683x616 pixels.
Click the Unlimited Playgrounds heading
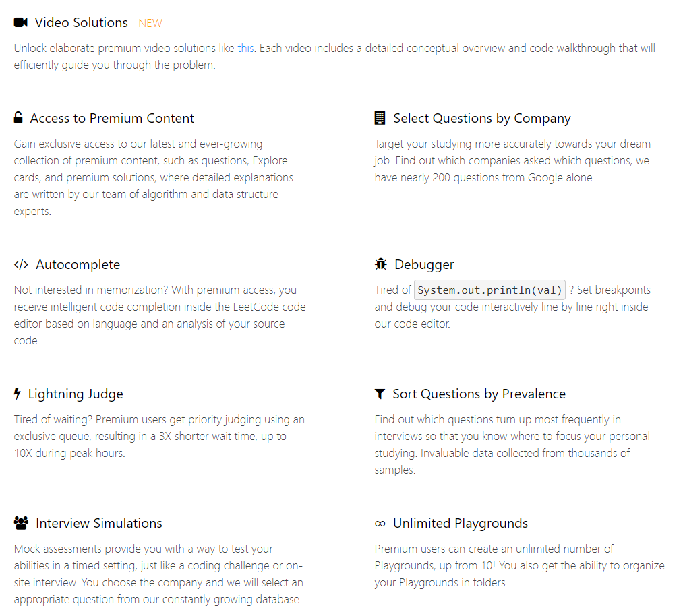tap(461, 523)
